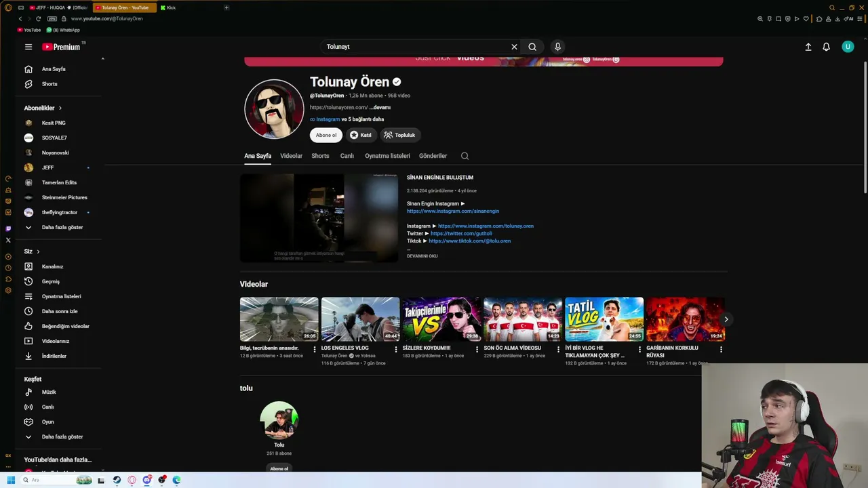Click the magnifier search button
The width and height of the screenshot is (868, 488).
[x=532, y=47]
